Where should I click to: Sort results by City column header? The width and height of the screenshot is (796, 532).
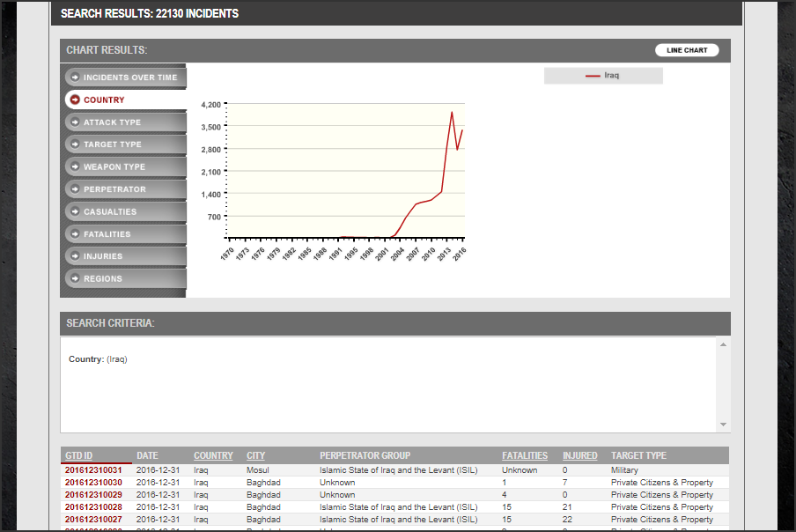pos(255,455)
